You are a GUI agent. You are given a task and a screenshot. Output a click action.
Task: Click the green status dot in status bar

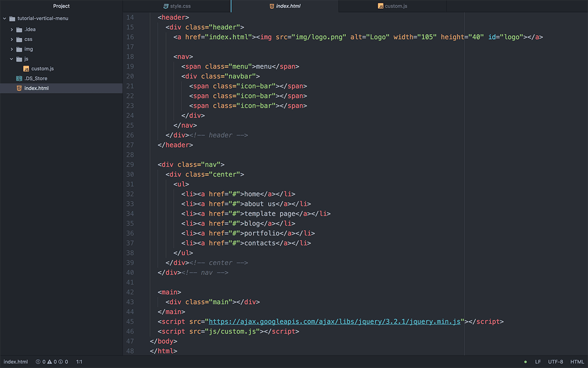525,362
